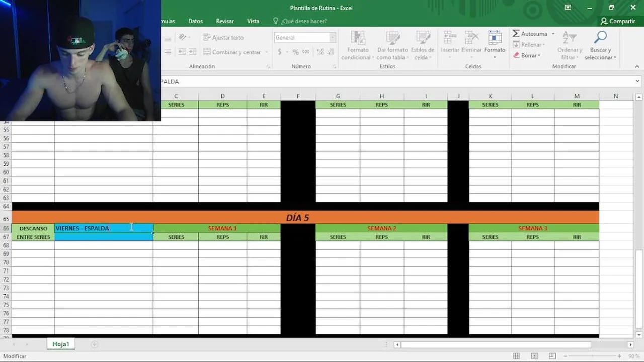Decrease indent in Alineación group

pyautogui.click(x=182, y=52)
